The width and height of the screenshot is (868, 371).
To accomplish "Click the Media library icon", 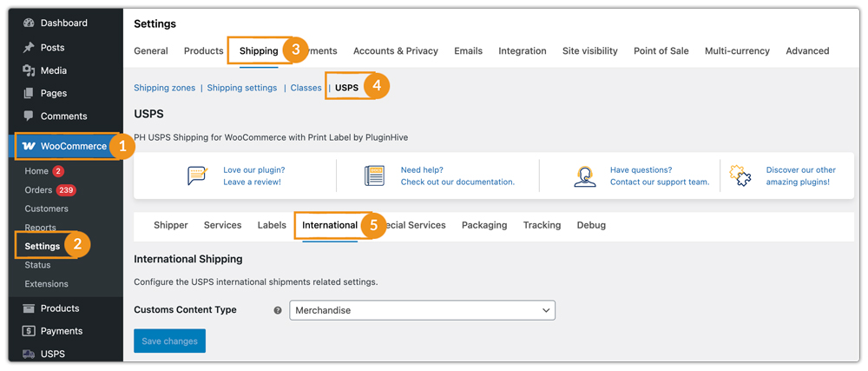I will [29, 70].
